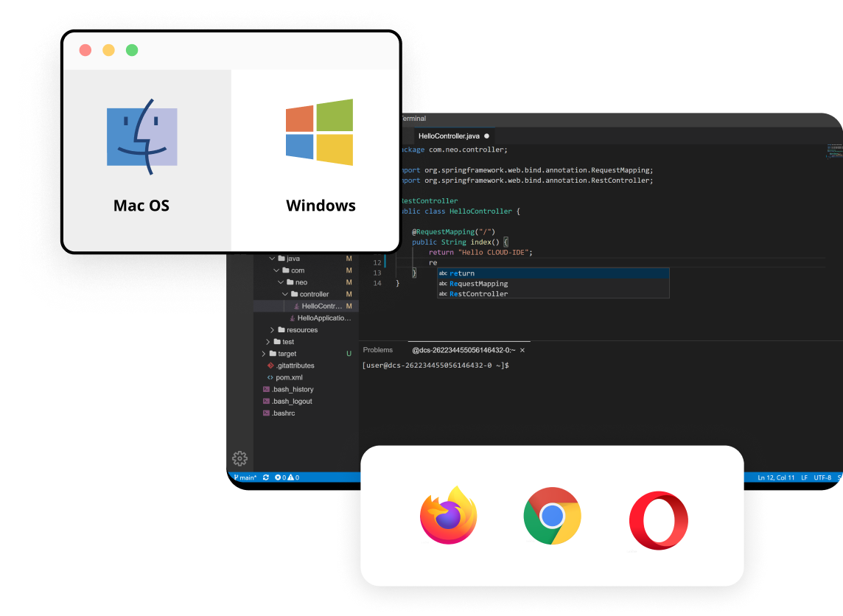Click the LF line ending indicator
The width and height of the screenshot is (843, 616).
pos(804,477)
